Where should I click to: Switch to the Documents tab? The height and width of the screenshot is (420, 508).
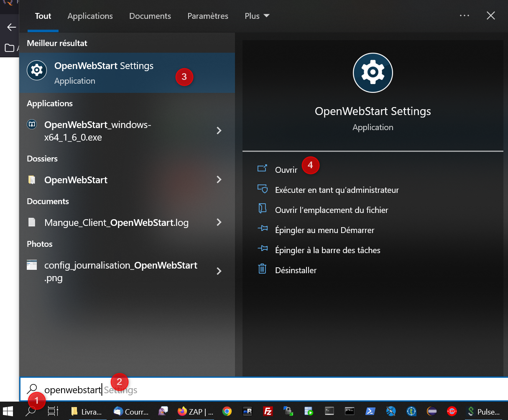[x=150, y=16]
